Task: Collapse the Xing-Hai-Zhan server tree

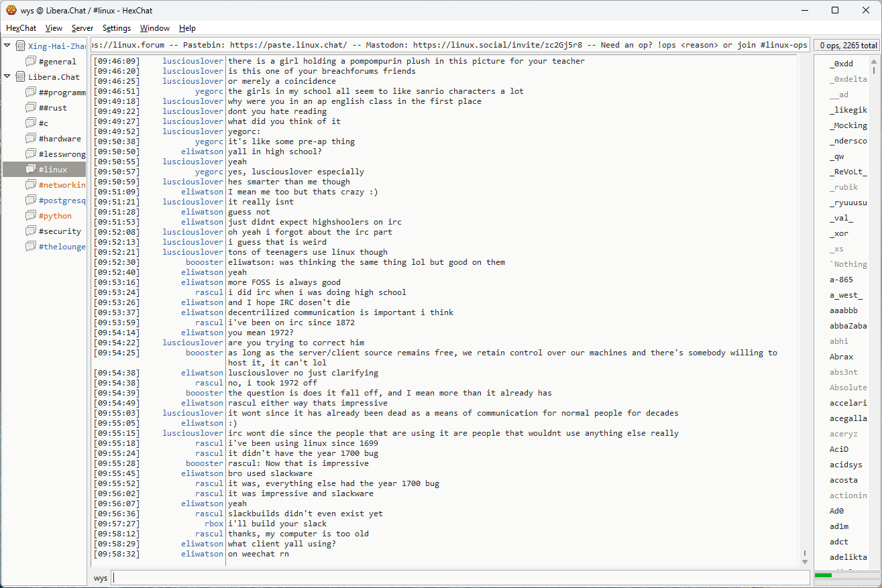Action: click(7, 46)
